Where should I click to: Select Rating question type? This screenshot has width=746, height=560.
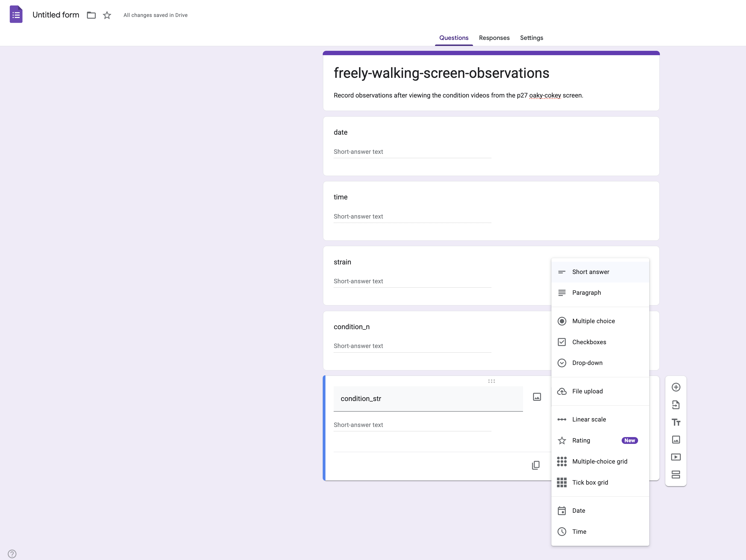tap(600, 440)
